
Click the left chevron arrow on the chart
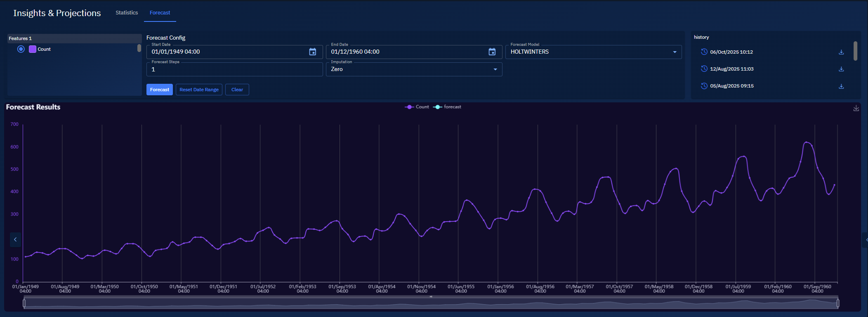coord(15,239)
